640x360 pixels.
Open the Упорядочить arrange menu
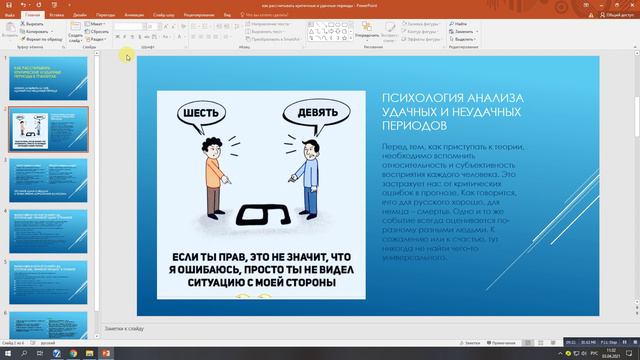(367, 31)
